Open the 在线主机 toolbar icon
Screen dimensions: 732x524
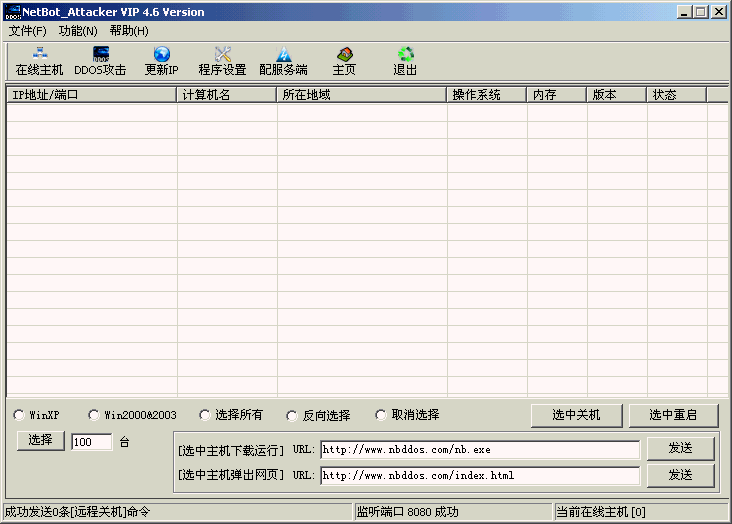pyautogui.click(x=39, y=55)
